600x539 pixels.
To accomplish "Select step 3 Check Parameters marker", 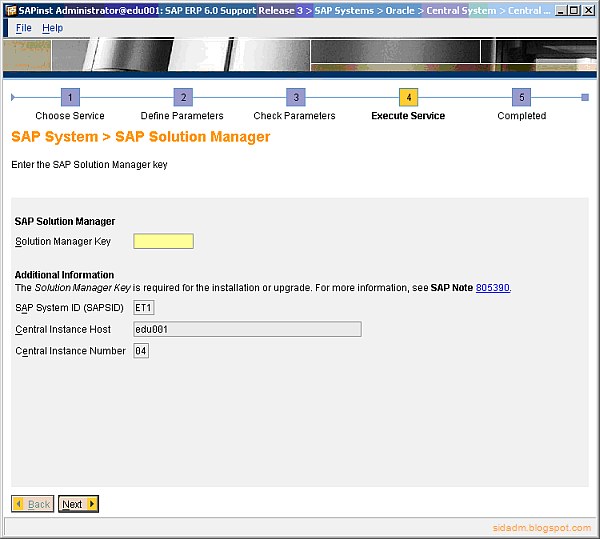I will click(x=296, y=97).
